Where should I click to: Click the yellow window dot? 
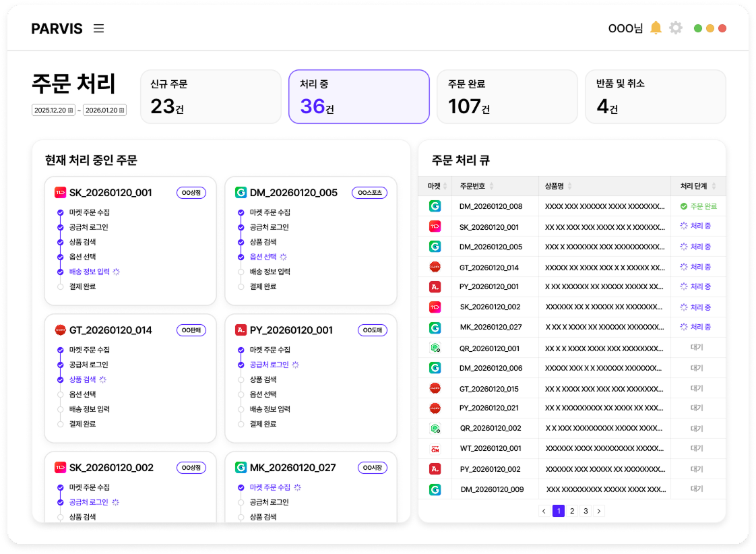coord(710,28)
